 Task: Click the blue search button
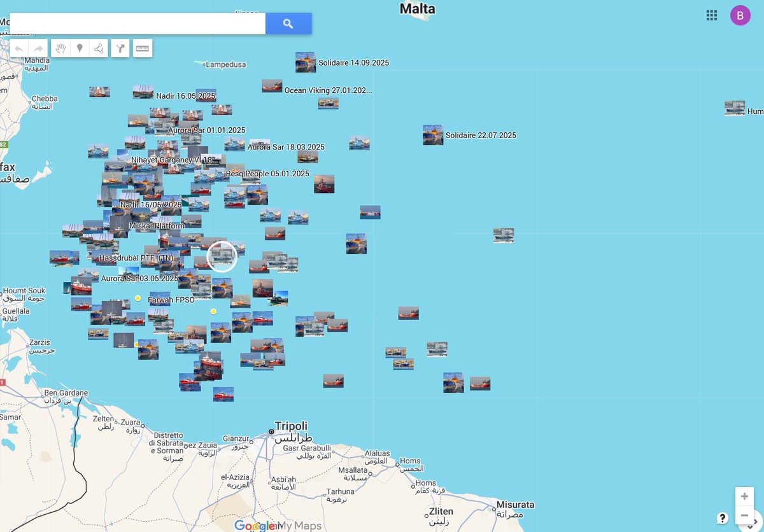point(288,24)
